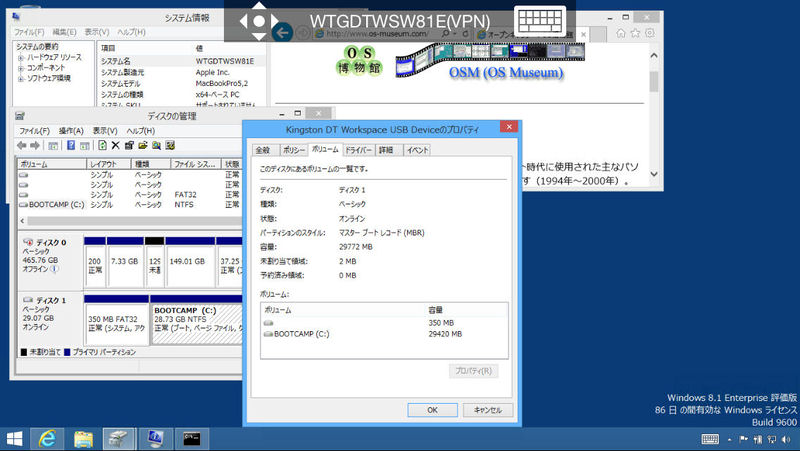This screenshot has width=800, height=451.
Task: Open ヘルプ(H) menu in Disk Management
Action: click(141, 131)
